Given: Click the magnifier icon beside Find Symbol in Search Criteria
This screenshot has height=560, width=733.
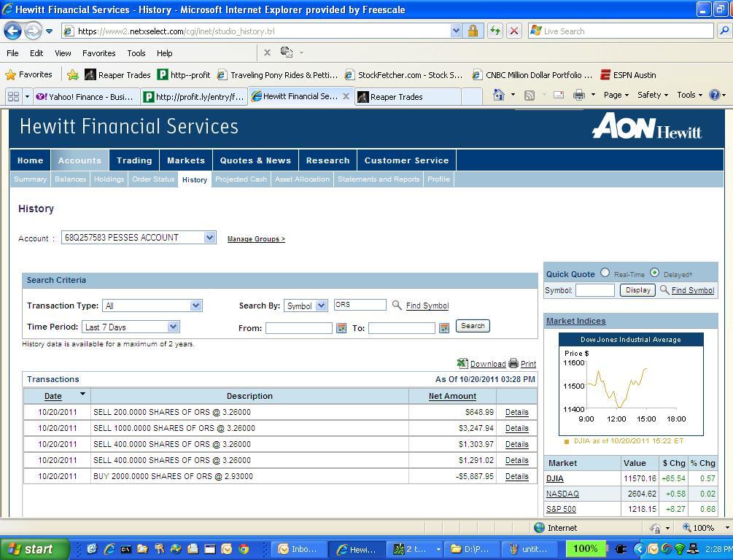Looking at the screenshot, I should [x=397, y=306].
